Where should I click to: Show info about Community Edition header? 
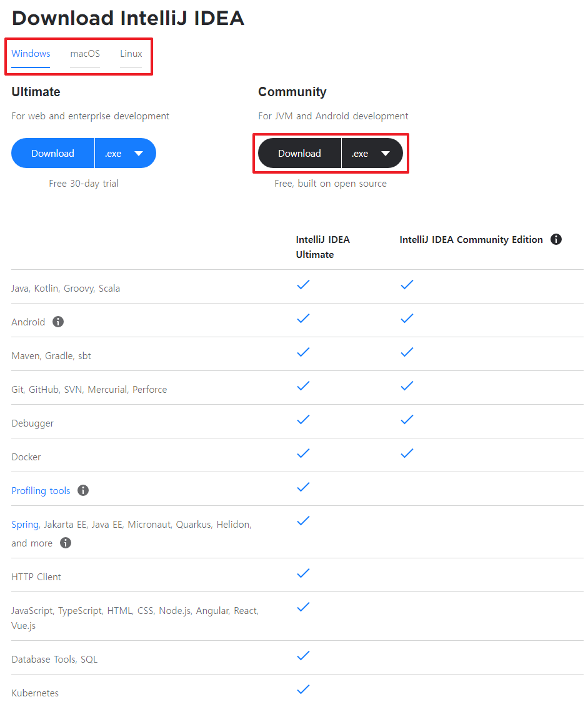(x=556, y=239)
